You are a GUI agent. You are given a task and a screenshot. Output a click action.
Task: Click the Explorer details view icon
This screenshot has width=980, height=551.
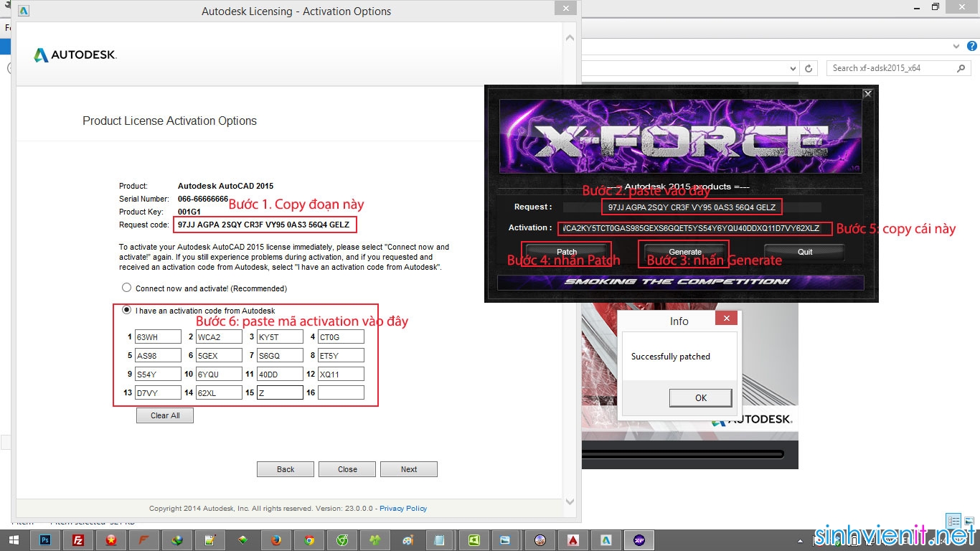click(x=953, y=522)
